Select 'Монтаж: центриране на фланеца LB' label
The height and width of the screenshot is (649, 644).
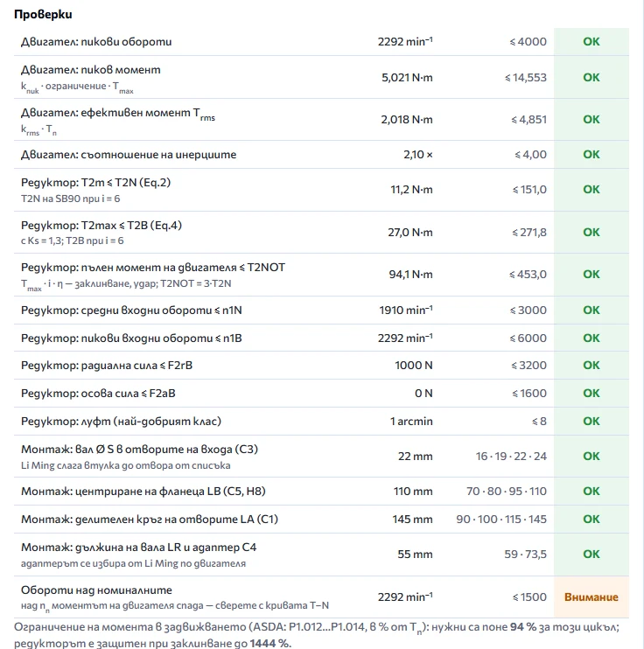143,492
